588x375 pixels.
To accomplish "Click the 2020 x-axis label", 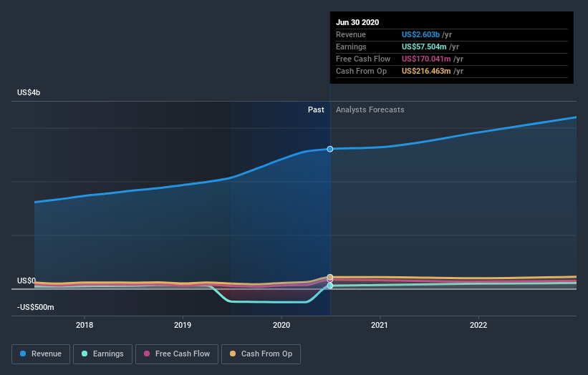I will [x=281, y=325].
